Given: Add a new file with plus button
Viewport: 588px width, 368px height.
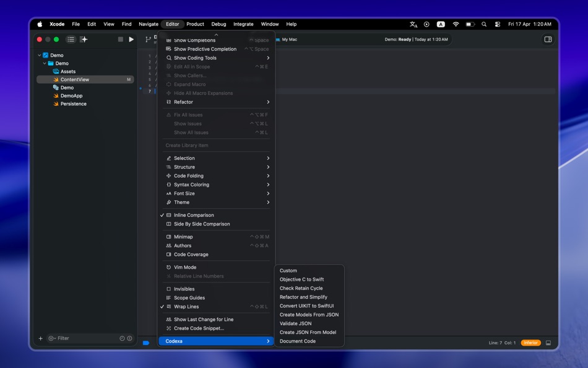Looking at the screenshot, I should point(40,338).
